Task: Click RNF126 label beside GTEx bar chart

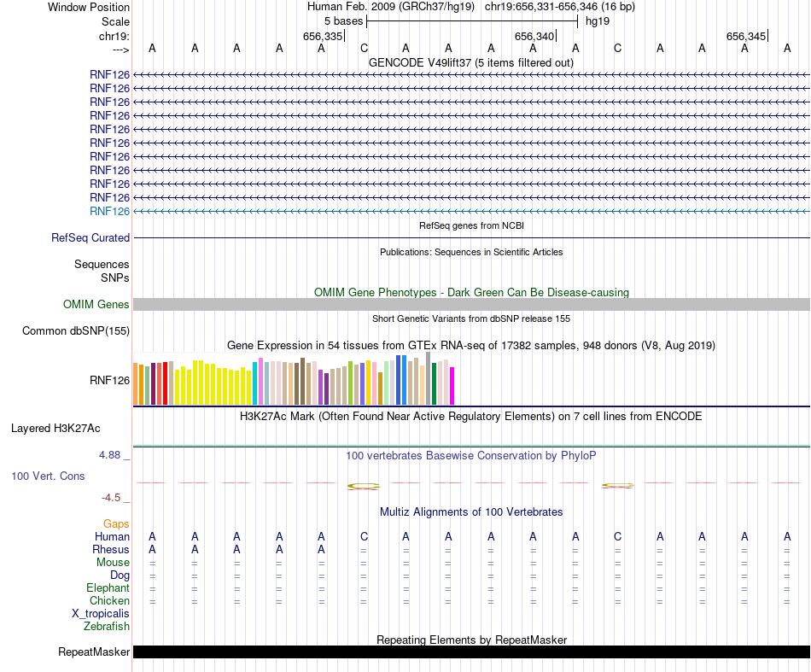Action: point(109,380)
